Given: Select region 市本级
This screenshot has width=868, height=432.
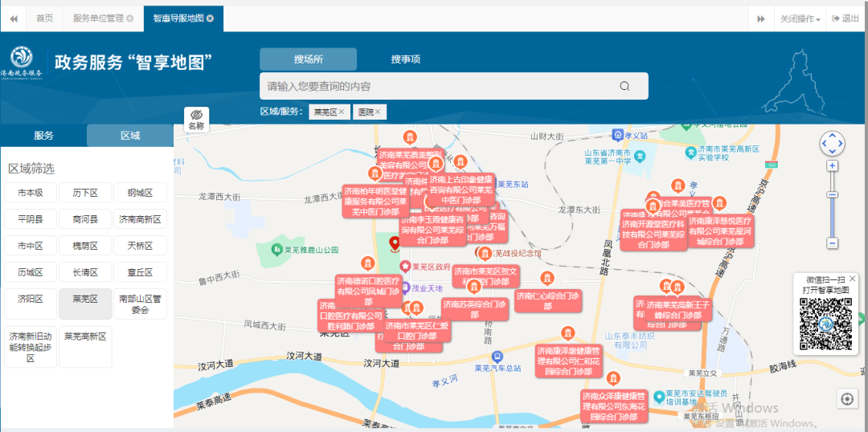Looking at the screenshot, I should tap(31, 193).
